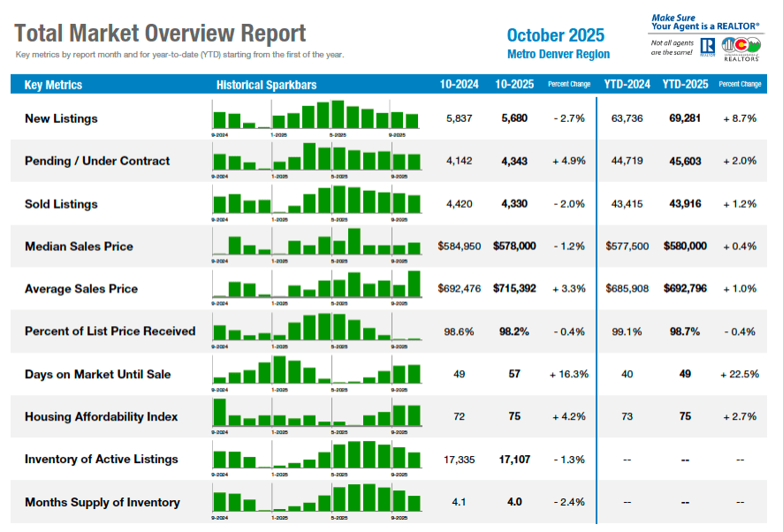Image resolution: width=783 pixels, height=532 pixels.
Task: Click the 'Total Market Overview Report' title
Action: 161,34
